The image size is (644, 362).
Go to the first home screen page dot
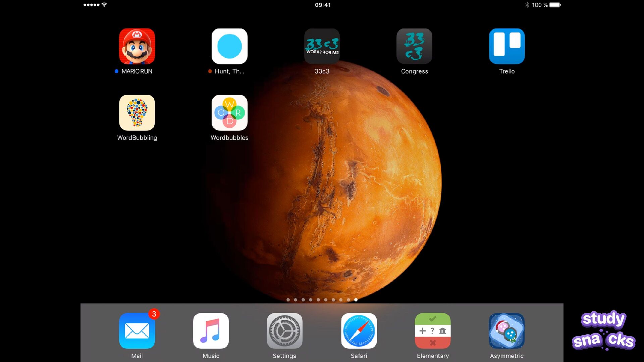point(288,300)
